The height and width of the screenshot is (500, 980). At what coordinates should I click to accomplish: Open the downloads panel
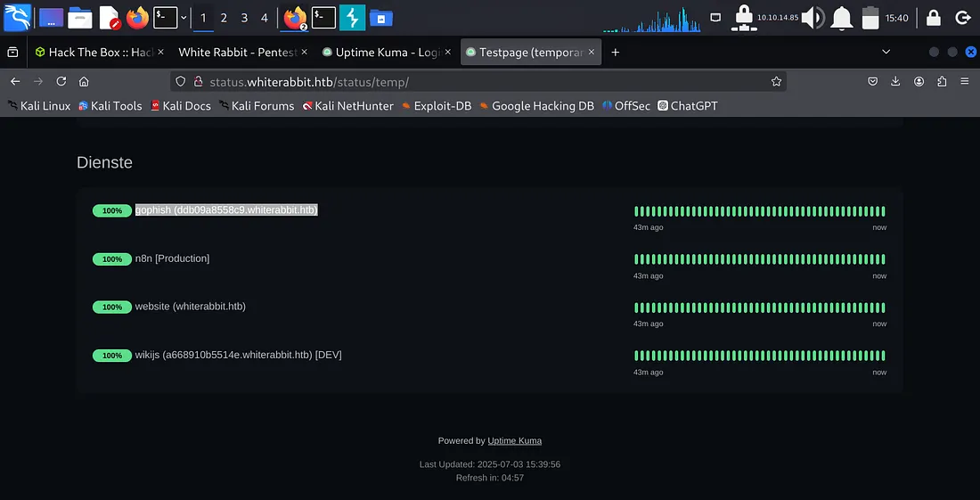(895, 81)
